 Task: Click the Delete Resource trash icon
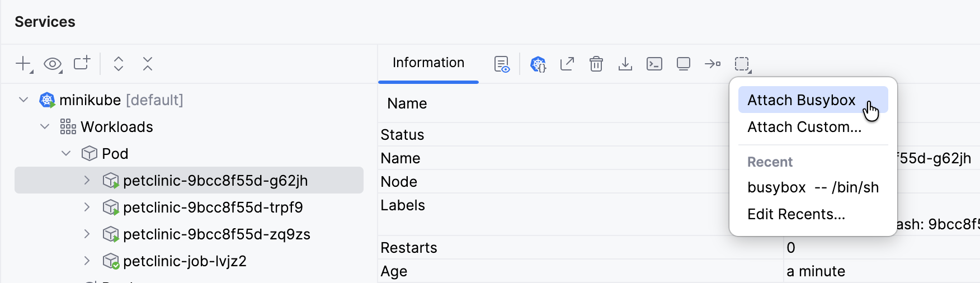click(x=596, y=64)
